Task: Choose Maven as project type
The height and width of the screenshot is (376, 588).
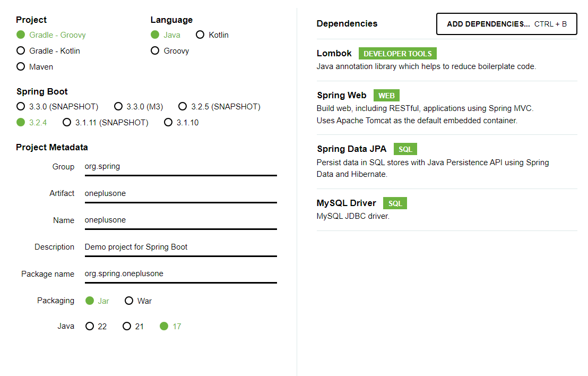Action: [x=35, y=67]
